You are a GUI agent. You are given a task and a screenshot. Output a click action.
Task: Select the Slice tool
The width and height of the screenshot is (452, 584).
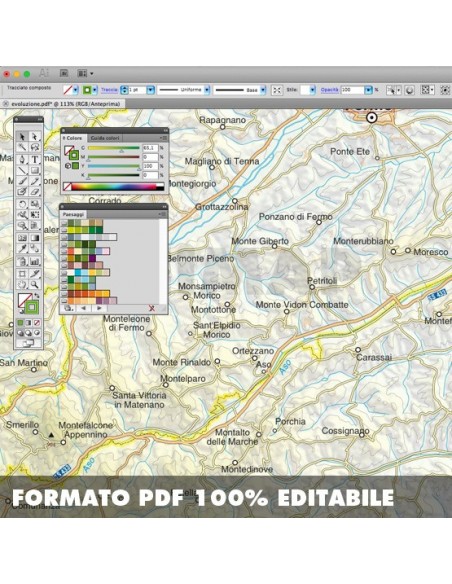tap(35, 274)
